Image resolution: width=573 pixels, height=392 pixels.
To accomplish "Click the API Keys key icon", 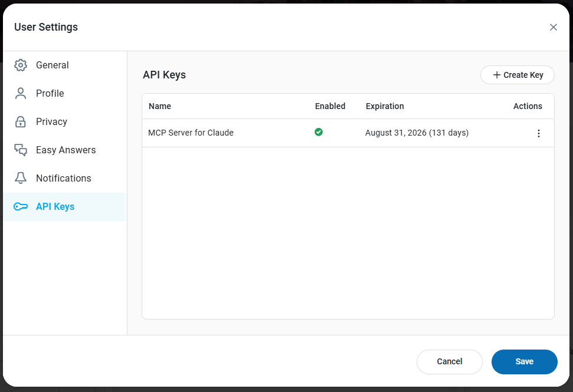I will pos(21,206).
